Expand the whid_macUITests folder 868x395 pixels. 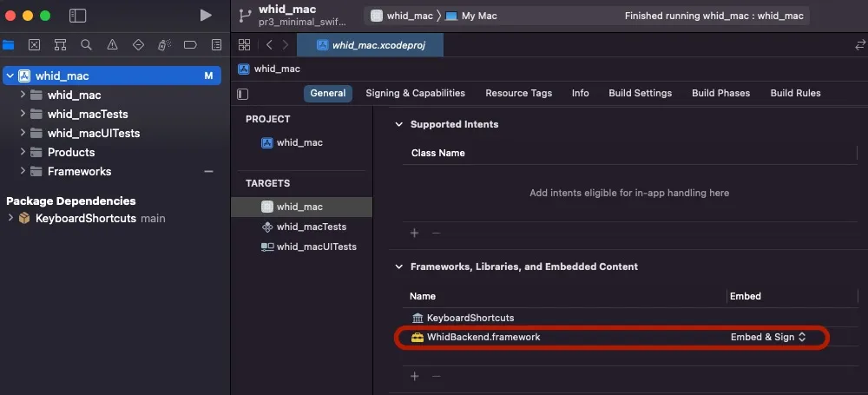click(23, 133)
